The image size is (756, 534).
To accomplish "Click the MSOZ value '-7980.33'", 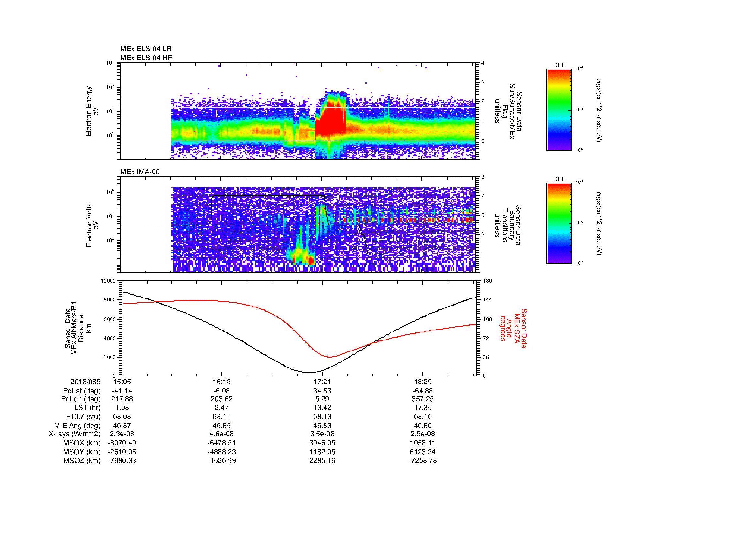I will tap(122, 461).
